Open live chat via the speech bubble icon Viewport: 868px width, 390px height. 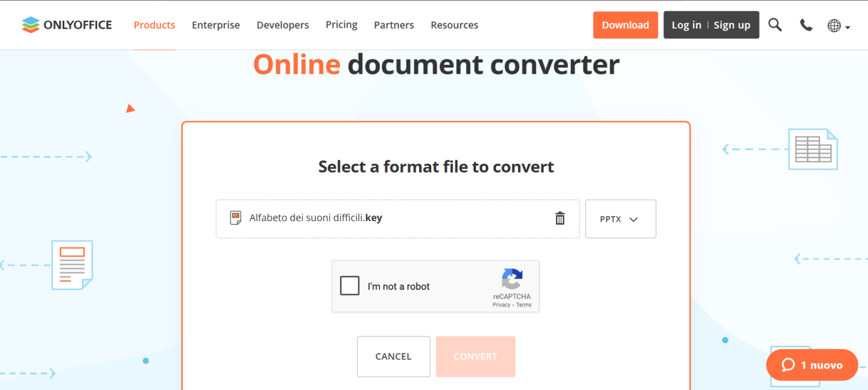[789, 365]
